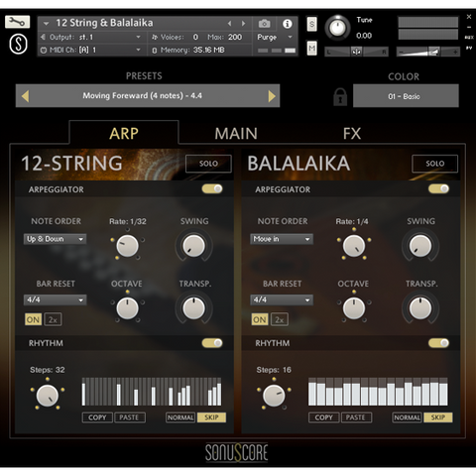Solo the 12-String instrument
The image size is (476, 476).
[x=208, y=164]
